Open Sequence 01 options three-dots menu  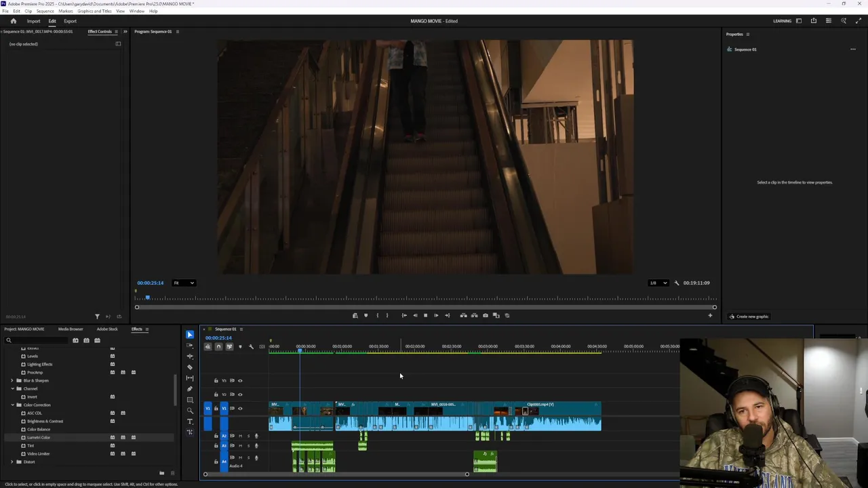click(853, 49)
